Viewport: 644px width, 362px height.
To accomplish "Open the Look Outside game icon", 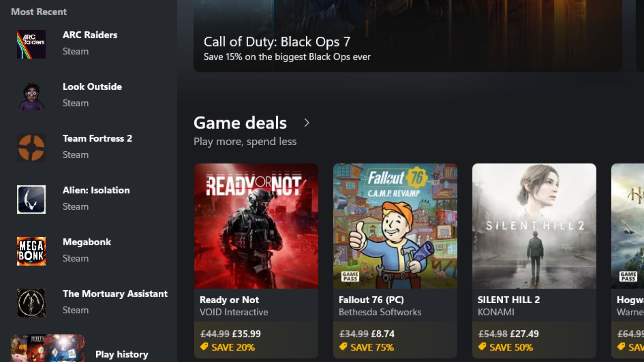I will (31, 96).
